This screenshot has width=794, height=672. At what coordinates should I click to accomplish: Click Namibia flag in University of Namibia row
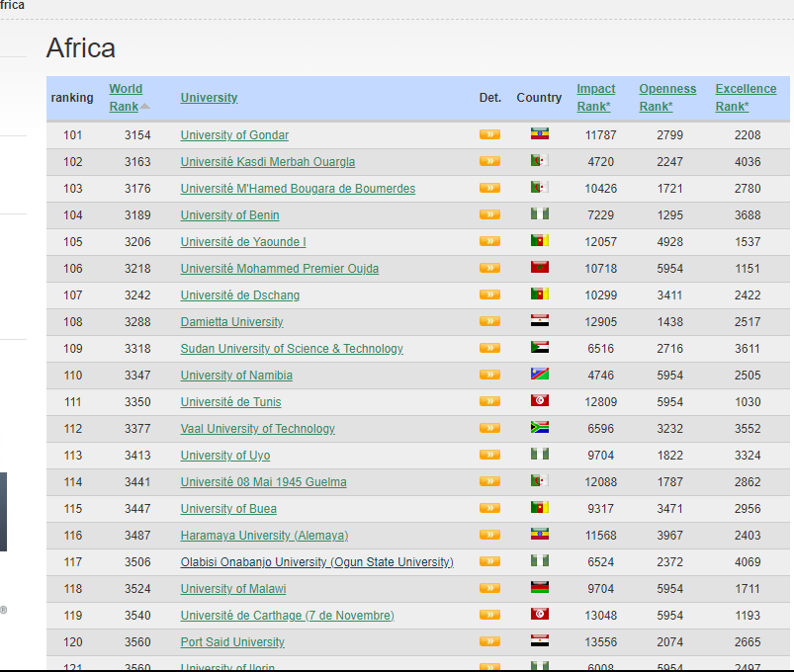point(540,374)
